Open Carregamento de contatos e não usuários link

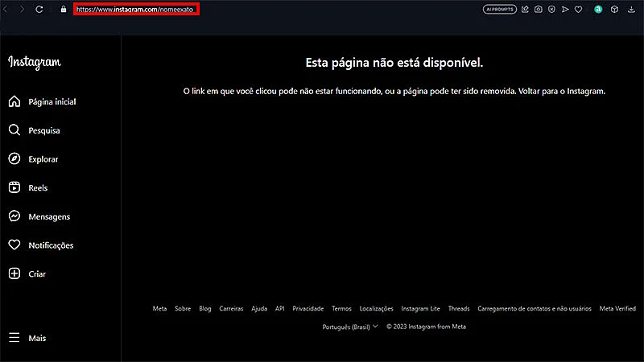point(535,308)
